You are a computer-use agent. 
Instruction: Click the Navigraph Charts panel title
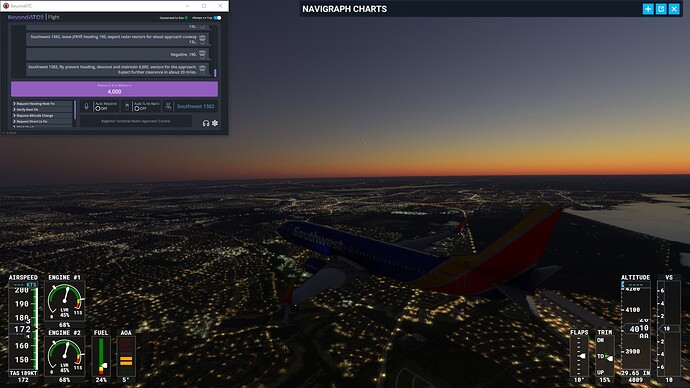[345, 9]
